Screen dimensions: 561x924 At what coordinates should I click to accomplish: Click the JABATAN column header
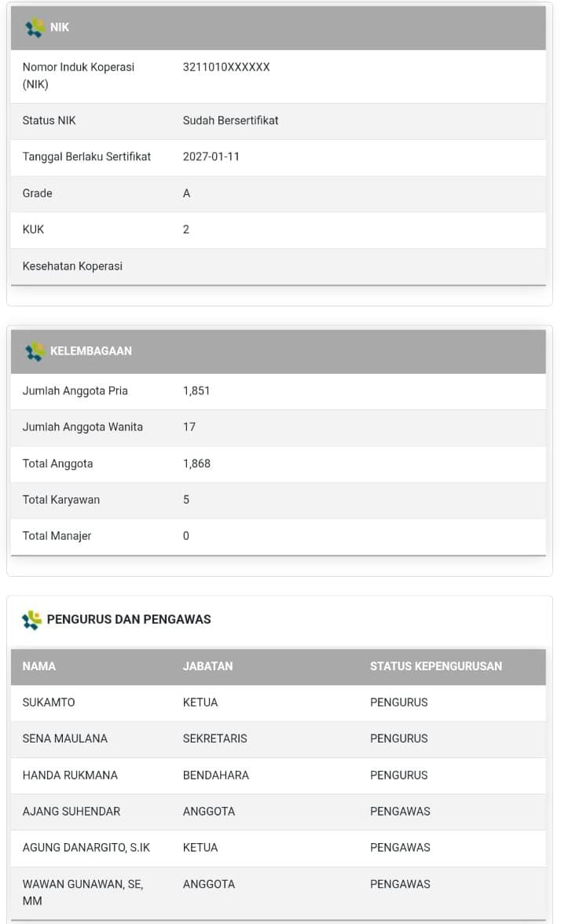(x=207, y=666)
